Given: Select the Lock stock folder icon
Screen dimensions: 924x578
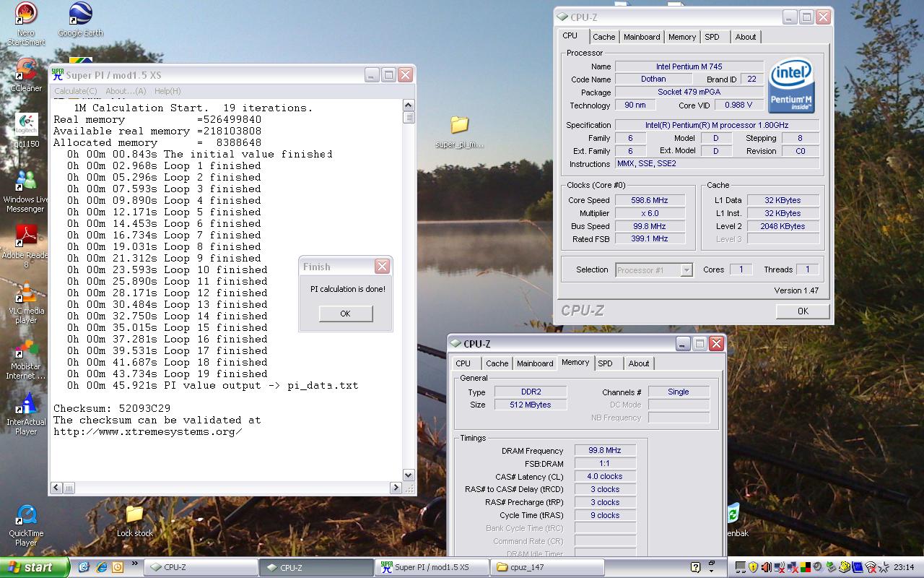Looking at the screenshot, I should click(x=135, y=521).
